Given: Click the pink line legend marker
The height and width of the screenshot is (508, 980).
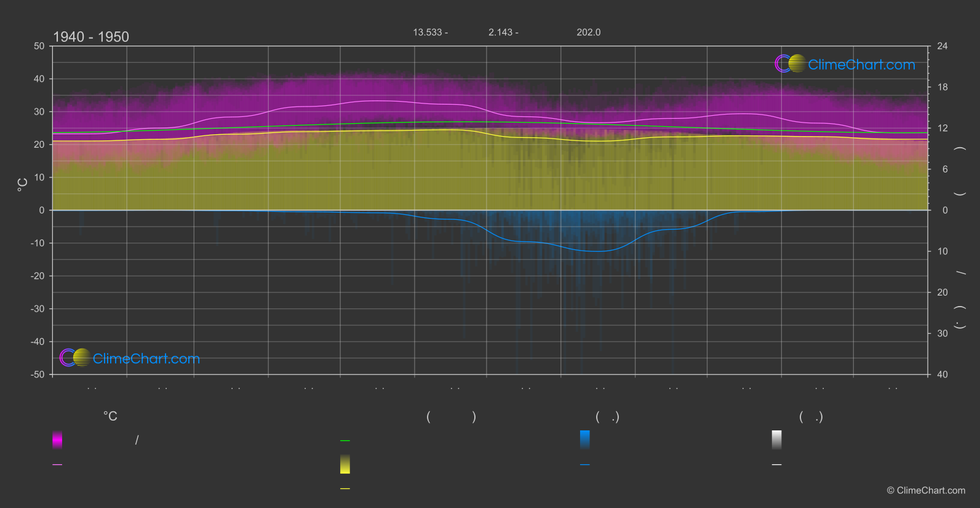Looking at the screenshot, I should tap(57, 464).
